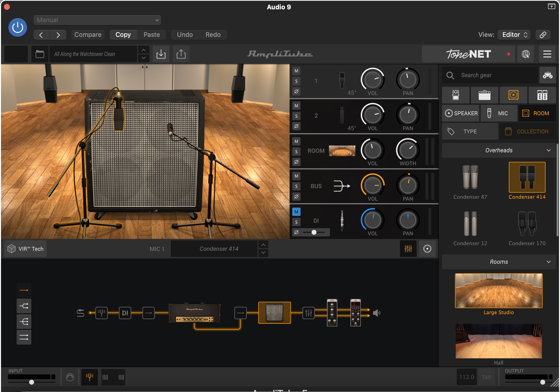This screenshot has width=560, height=392.
Task: Click the Undo button
Action: tap(185, 35)
